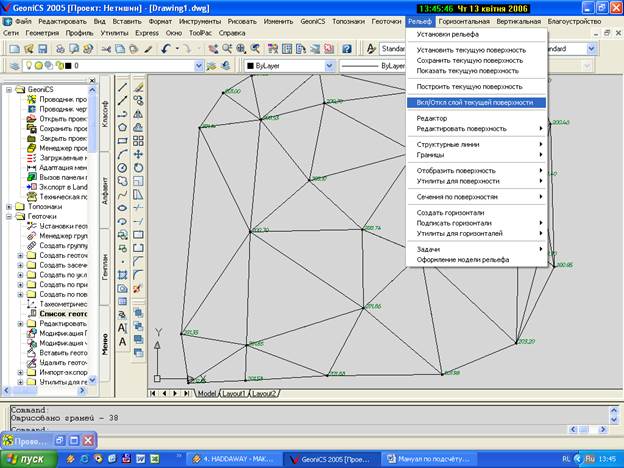Image resolution: width=624 pixels, height=468 pixels.
Task: Open the Геоточки menu
Action: click(386, 21)
